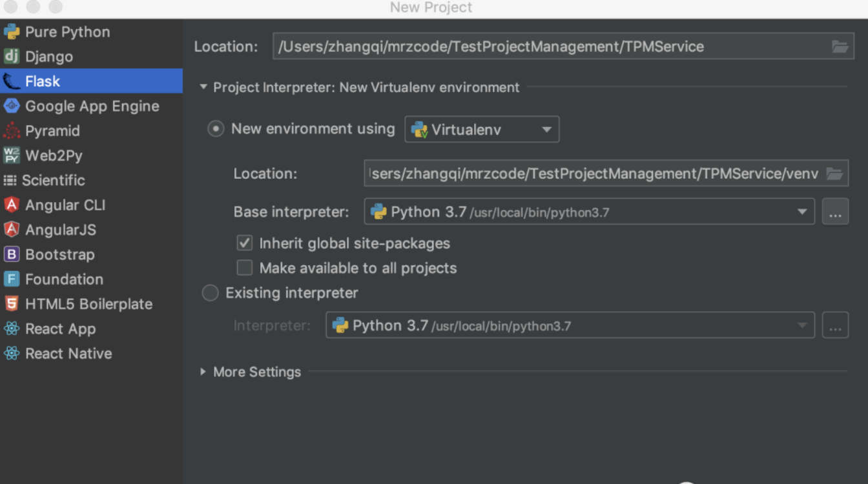Click the React Native atom icon
The image size is (868, 484).
pyautogui.click(x=11, y=353)
